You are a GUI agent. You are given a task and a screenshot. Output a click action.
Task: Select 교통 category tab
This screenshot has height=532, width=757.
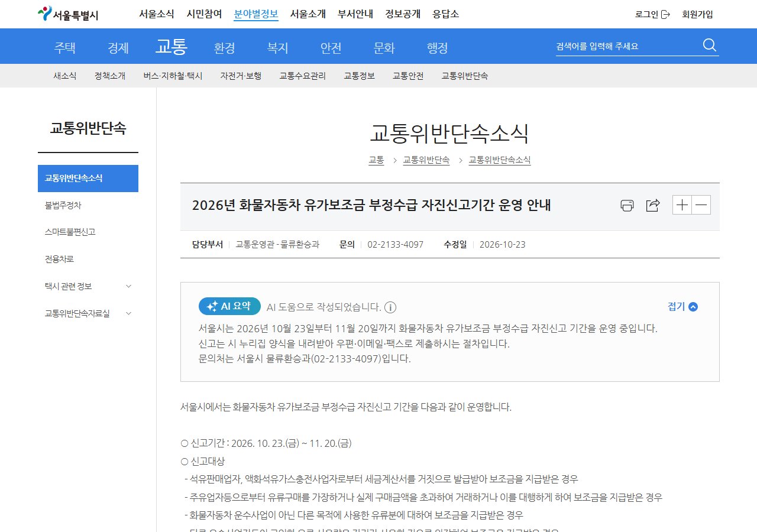tap(171, 46)
